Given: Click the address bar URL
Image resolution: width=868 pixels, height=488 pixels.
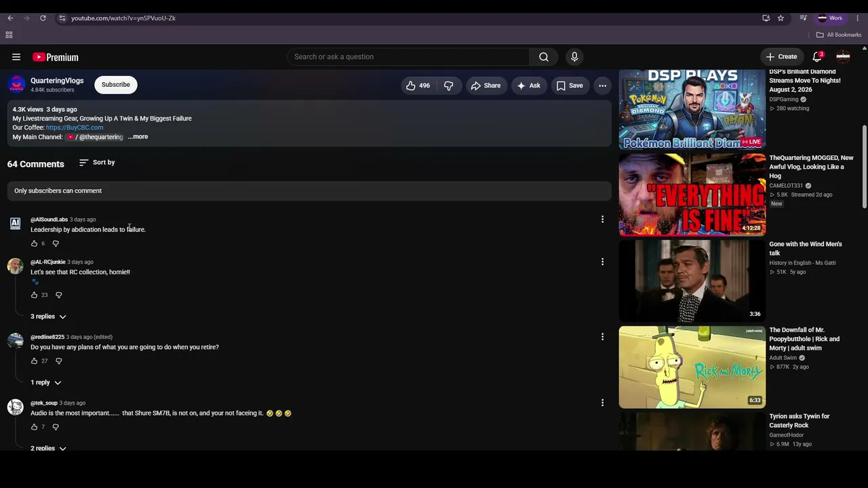Looking at the screenshot, I should pyautogui.click(x=123, y=18).
